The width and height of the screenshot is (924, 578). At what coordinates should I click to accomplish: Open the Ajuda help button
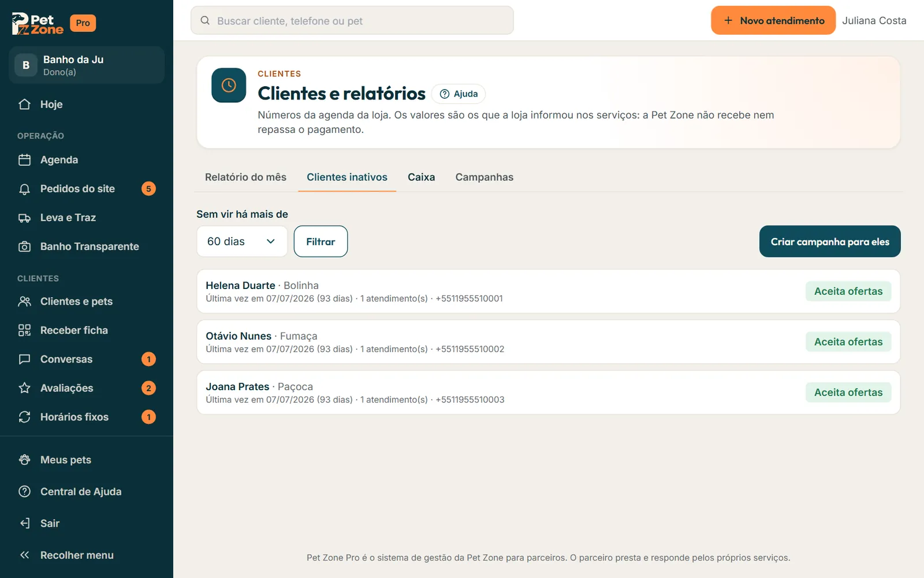pyautogui.click(x=459, y=94)
